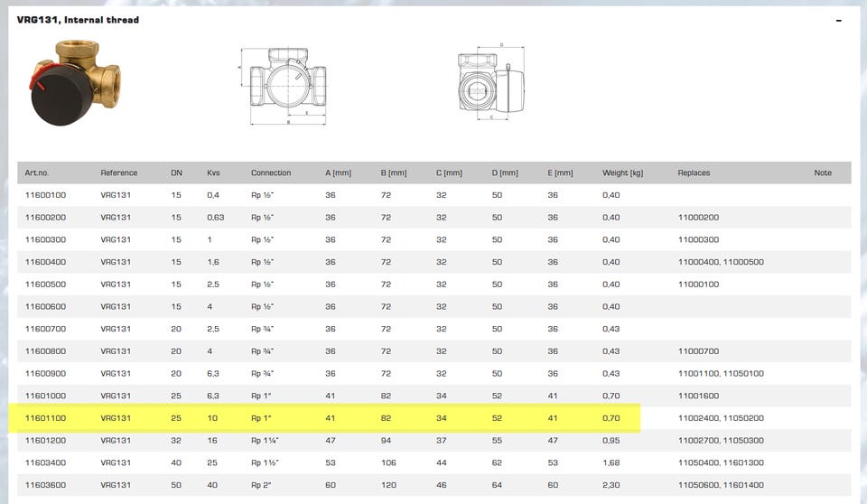Click replaces value 11000300
867x504 pixels.
(x=698, y=239)
